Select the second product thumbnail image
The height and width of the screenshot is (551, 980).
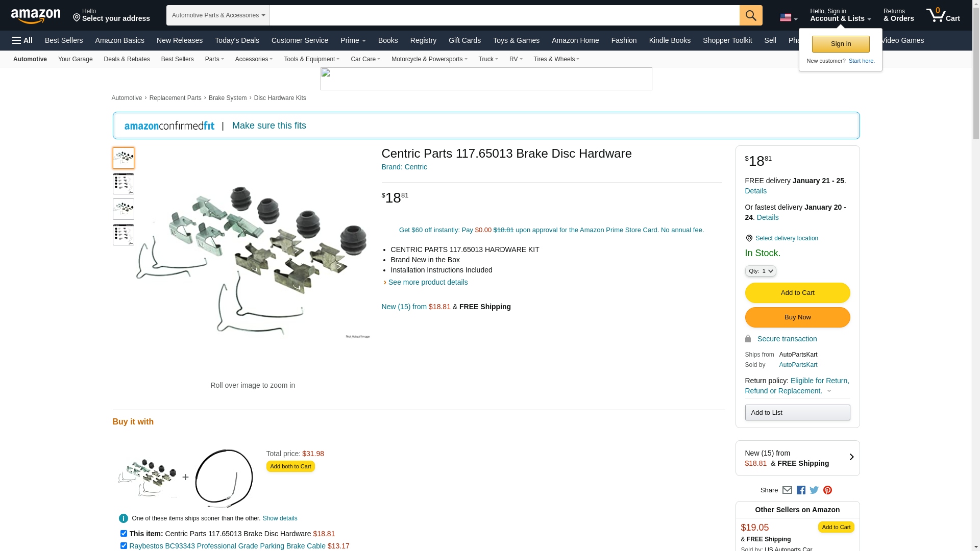click(124, 184)
